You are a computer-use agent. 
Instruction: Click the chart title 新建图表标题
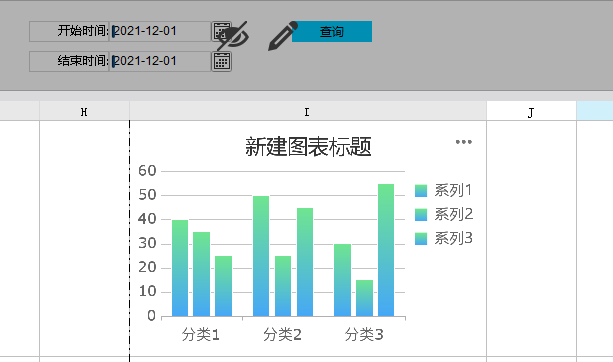click(x=308, y=147)
